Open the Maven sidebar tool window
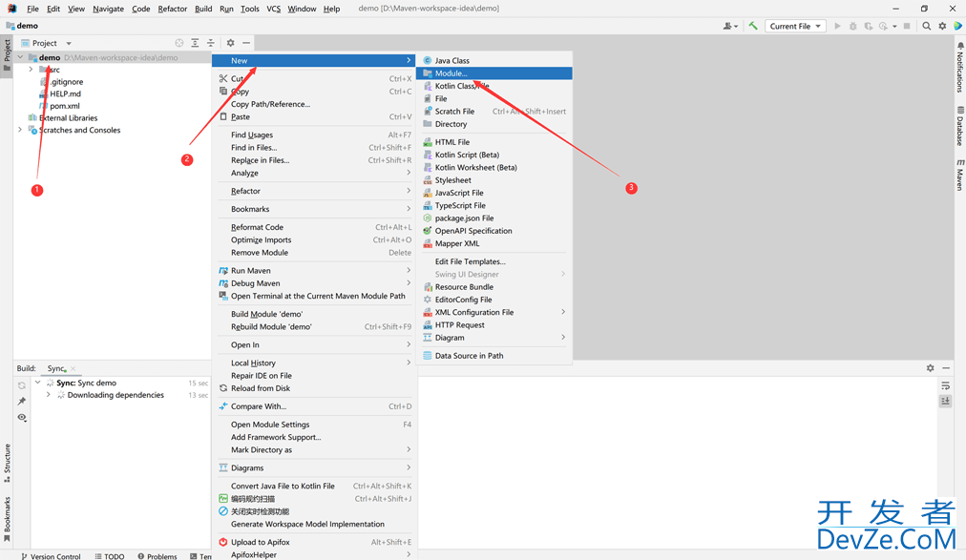Image resolution: width=966 pixels, height=560 pixels. click(x=959, y=175)
